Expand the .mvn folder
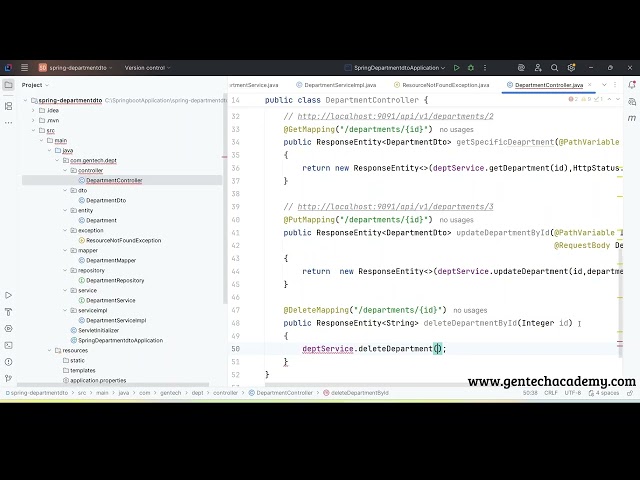Image resolution: width=640 pixels, height=480 pixels. [x=33, y=120]
